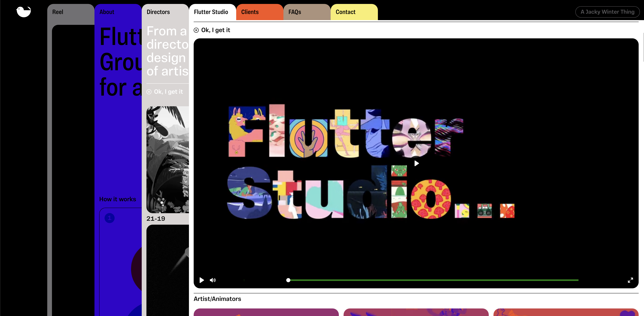Open the Reel tab
Image resolution: width=644 pixels, height=316 pixels.
tap(58, 12)
